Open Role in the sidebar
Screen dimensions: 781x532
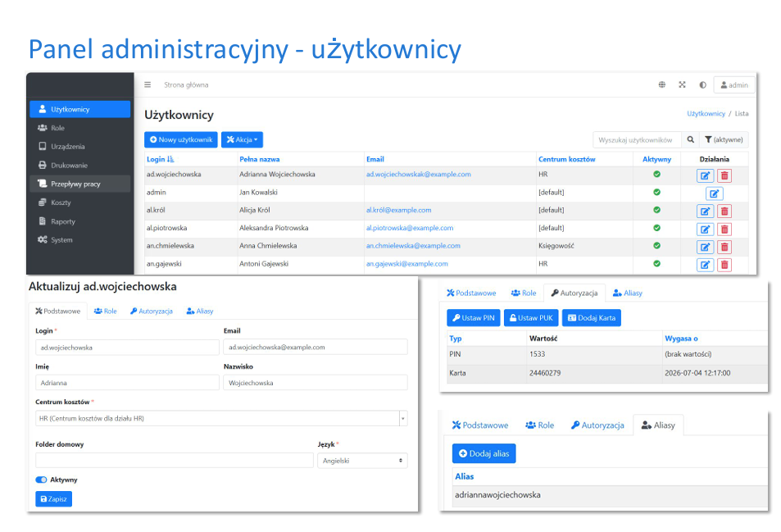tap(79, 128)
